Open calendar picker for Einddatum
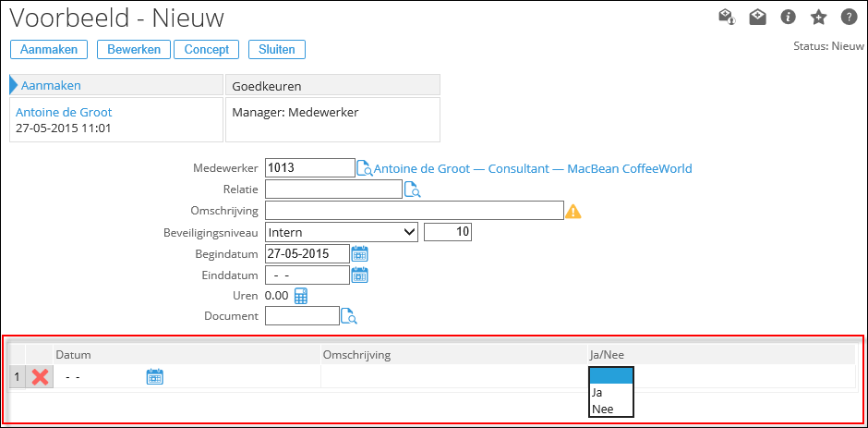This screenshot has height=428, width=868. (x=360, y=275)
